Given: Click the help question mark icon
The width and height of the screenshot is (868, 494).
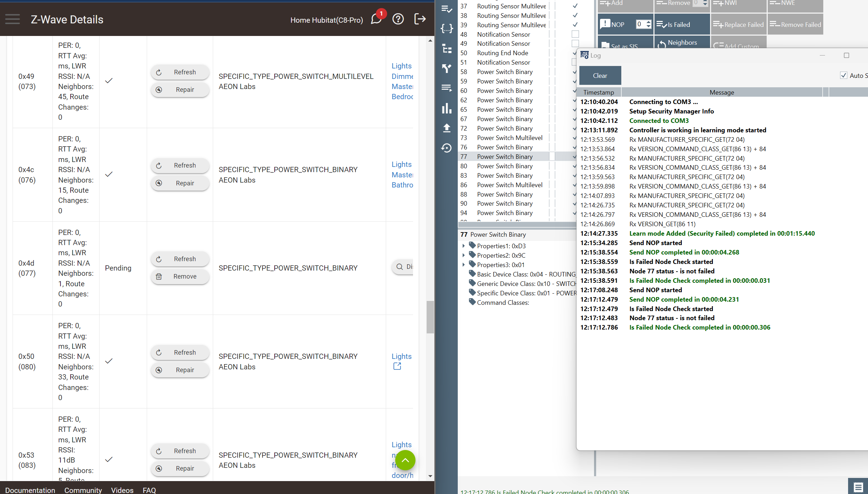Looking at the screenshot, I should [398, 19].
